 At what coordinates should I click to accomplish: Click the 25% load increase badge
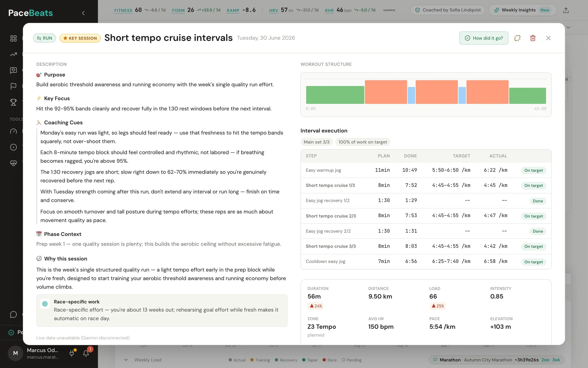point(437,306)
